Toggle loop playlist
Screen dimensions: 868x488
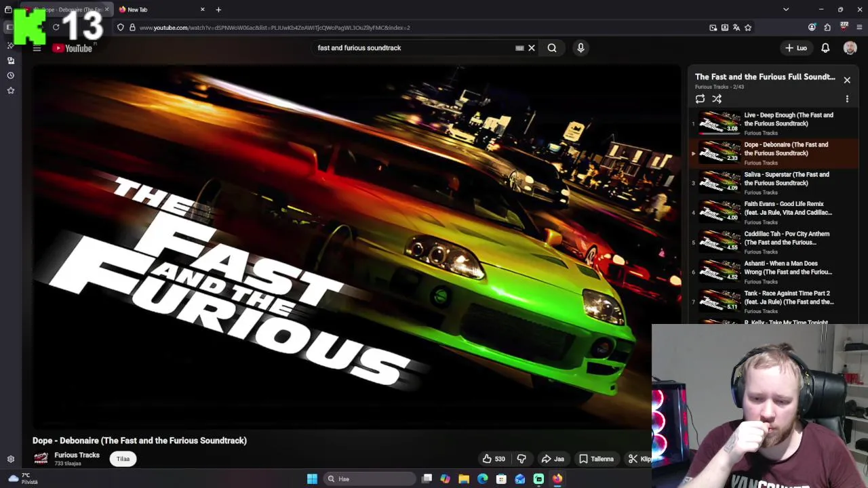tap(700, 99)
